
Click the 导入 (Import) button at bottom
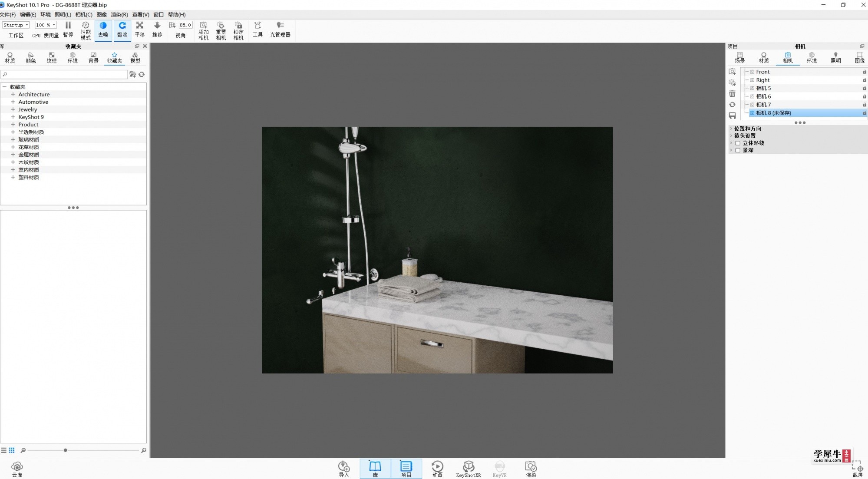pyautogui.click(x=344, y=469)
